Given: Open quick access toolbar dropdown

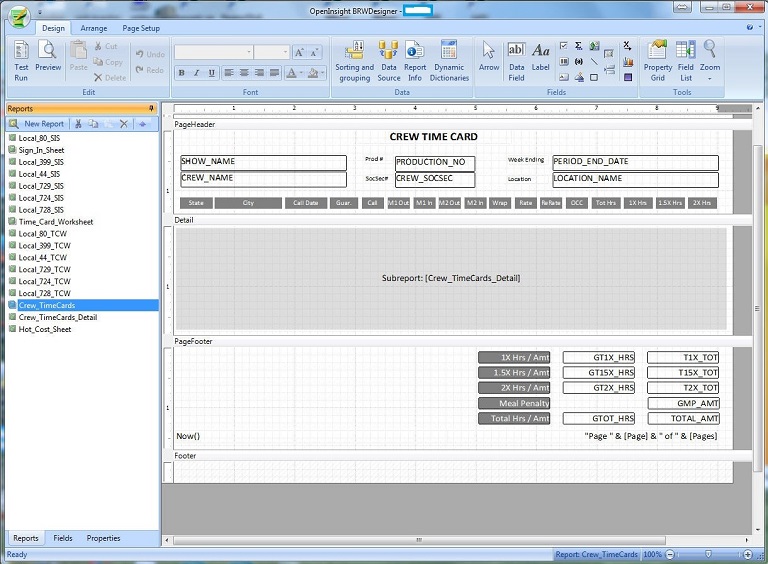Looking at the screenshot, I should (40, 11).
